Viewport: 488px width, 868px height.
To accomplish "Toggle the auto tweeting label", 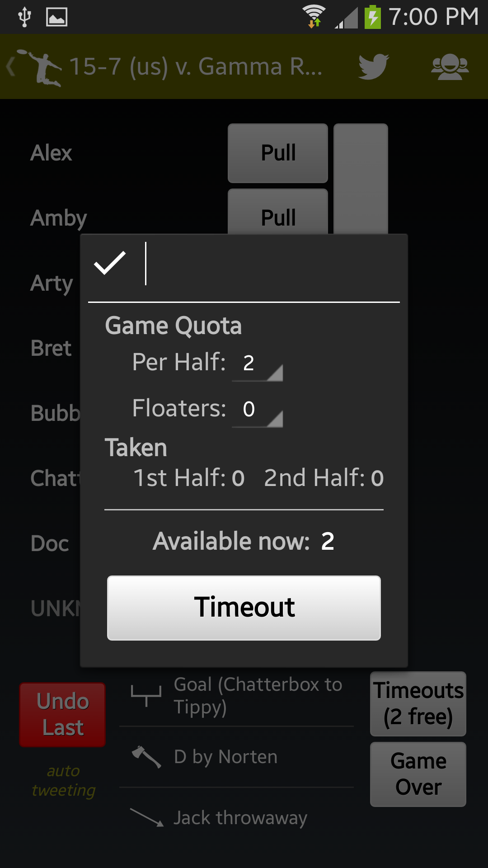I will [x=63, y=781].
